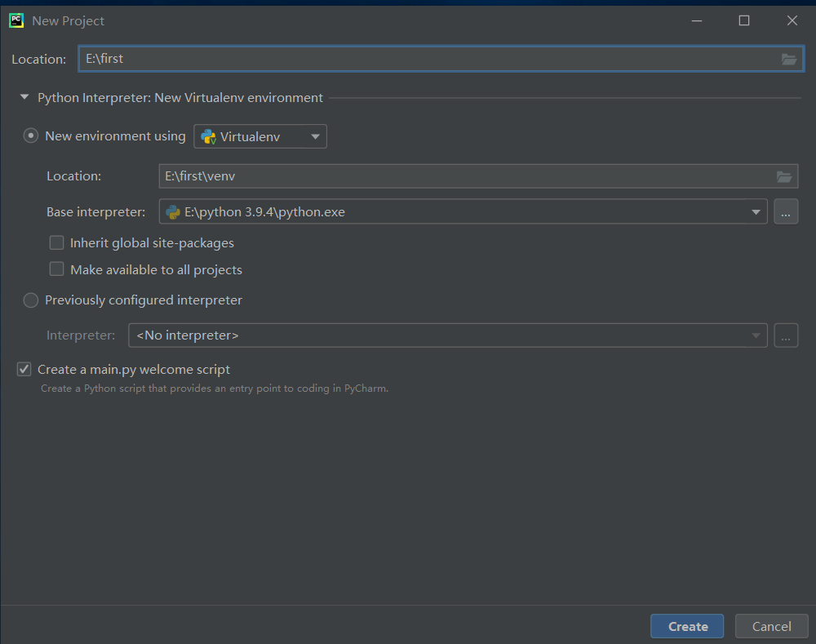Click the Virtualenv Python icon in the dropdown

pyautogui.click(x=208, y=137)
